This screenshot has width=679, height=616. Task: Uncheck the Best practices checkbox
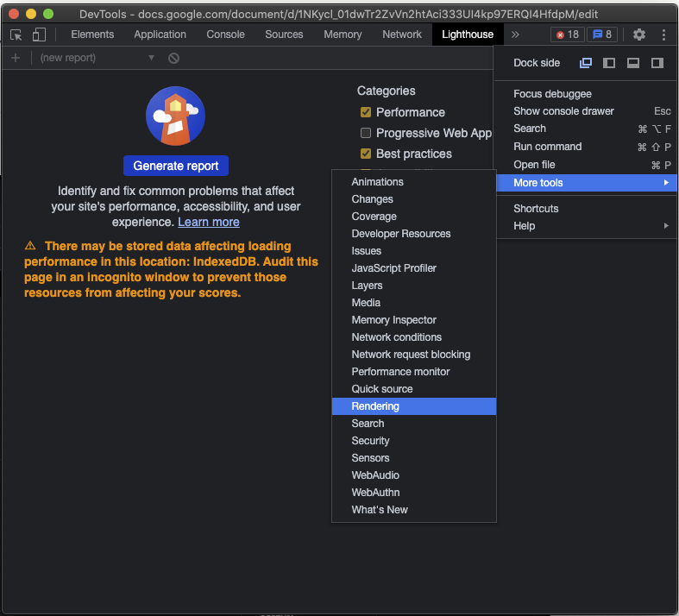click(366, 154)
